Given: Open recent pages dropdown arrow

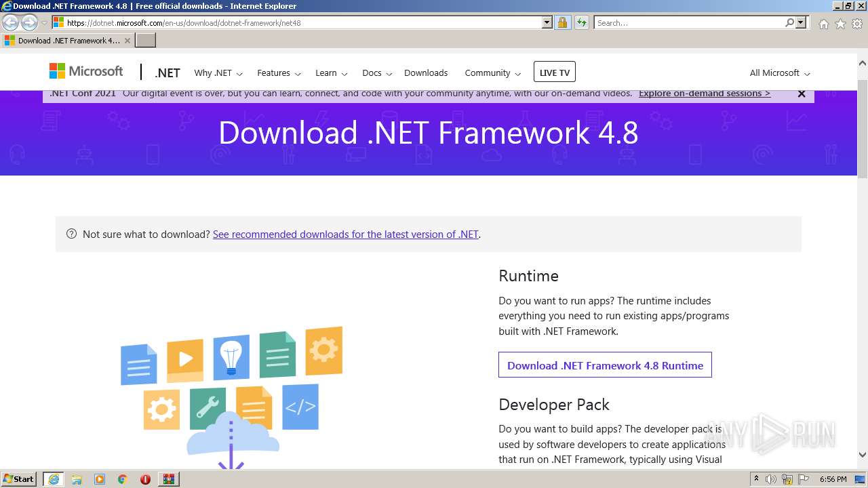Looking at the screenshot, I should (x=44, y=23).
